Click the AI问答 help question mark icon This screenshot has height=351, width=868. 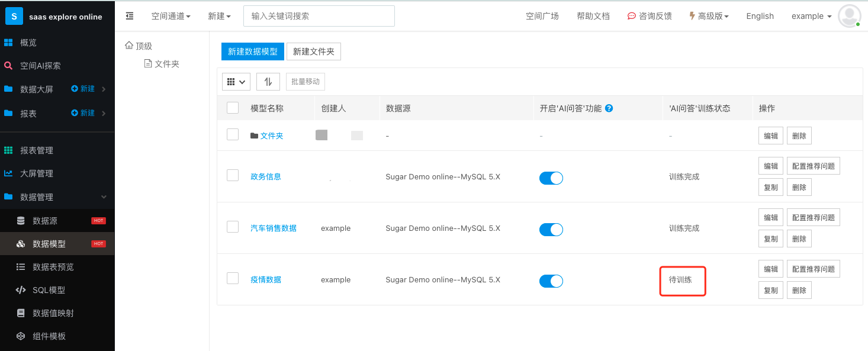609,108
